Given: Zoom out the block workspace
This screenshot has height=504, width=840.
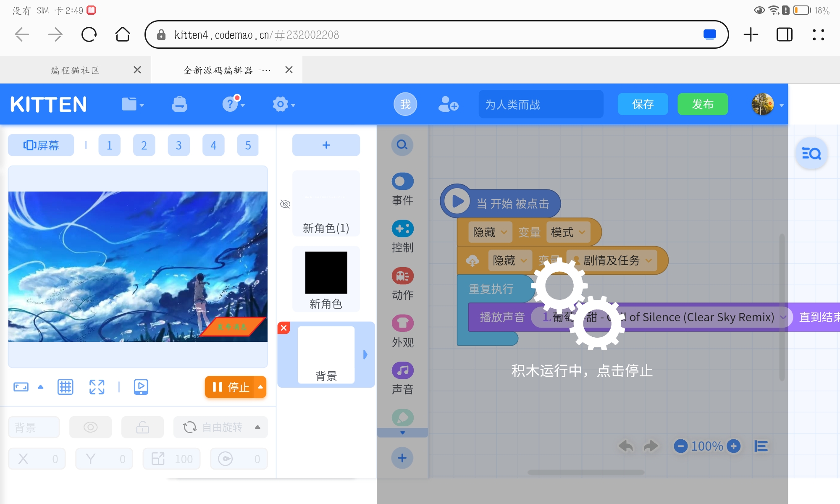Looking at the screenshot, I should coord(681,446).
